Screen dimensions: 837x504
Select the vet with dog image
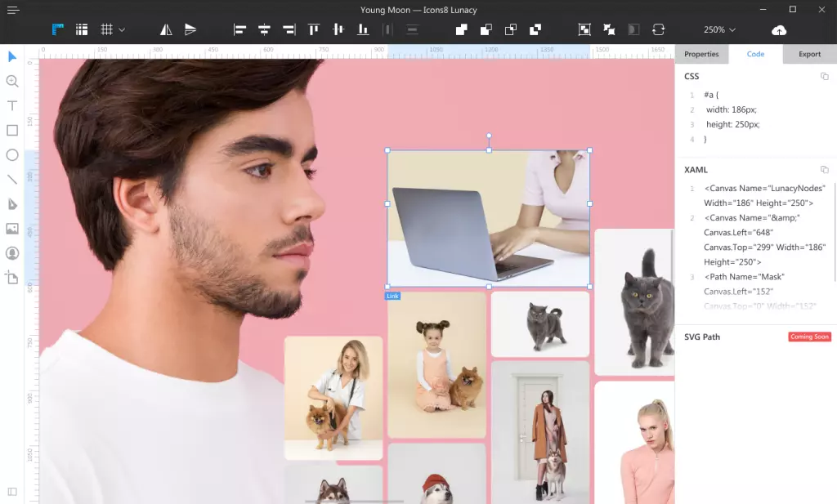[333, 398]
